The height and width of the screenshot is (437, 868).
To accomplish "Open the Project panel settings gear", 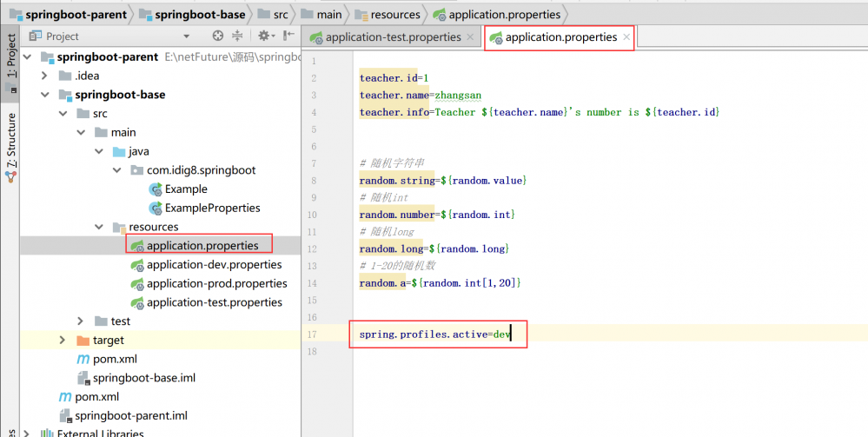I will (262, 36).
